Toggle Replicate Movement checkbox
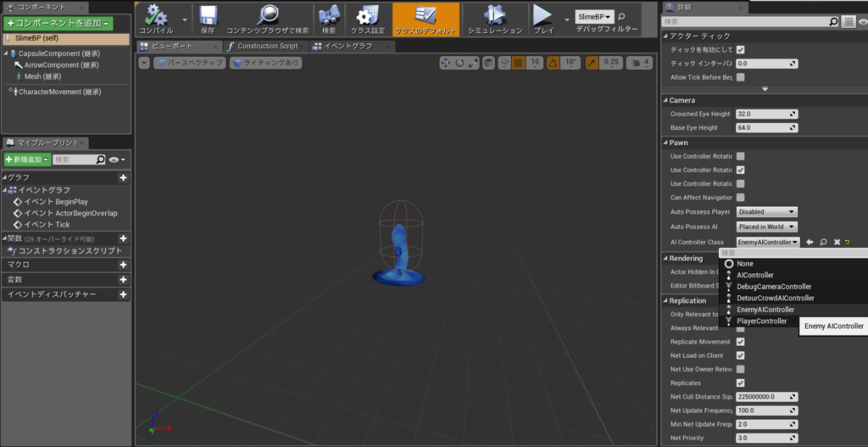Screen dimensions: 868x447 click(740, 342)
